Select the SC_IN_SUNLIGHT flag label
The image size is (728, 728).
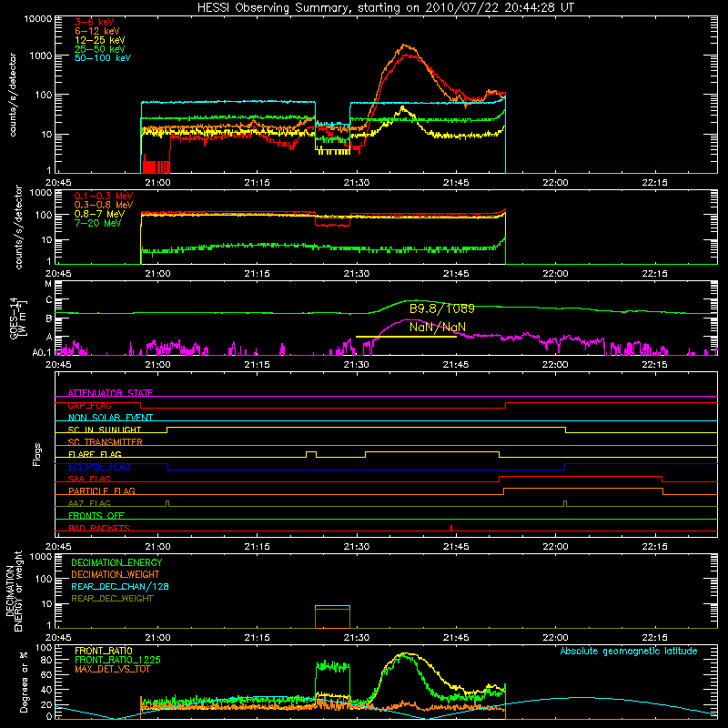point(105,430)
